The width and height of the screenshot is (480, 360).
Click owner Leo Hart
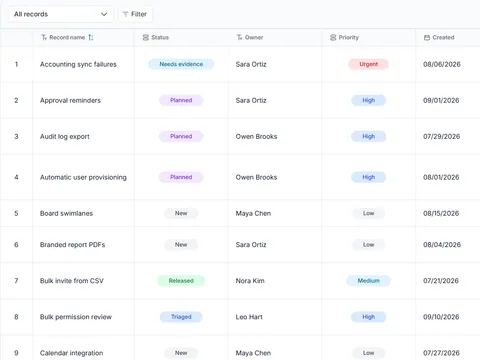click(249, 317)
